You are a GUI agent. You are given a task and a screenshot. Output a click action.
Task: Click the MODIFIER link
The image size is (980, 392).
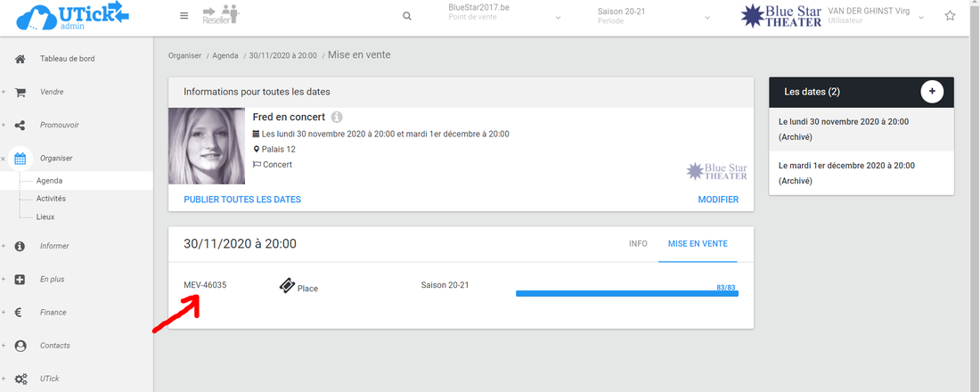tap(718, 200)
